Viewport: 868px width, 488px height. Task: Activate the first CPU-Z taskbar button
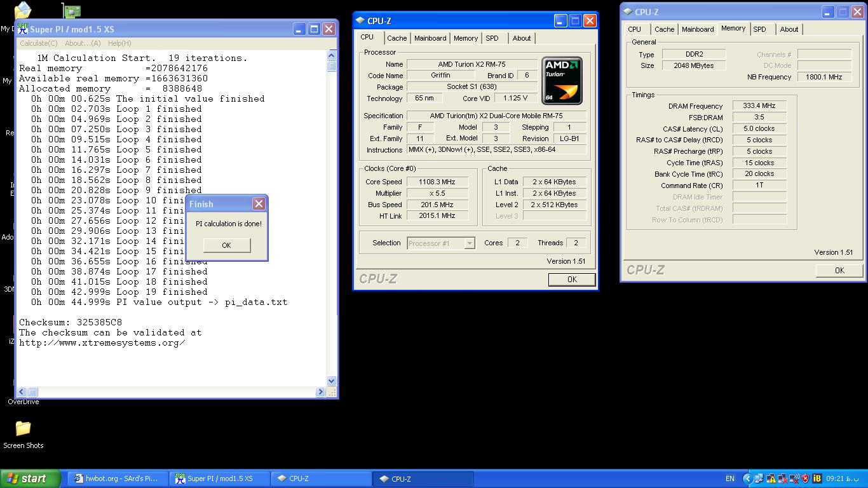coord(322,478)
